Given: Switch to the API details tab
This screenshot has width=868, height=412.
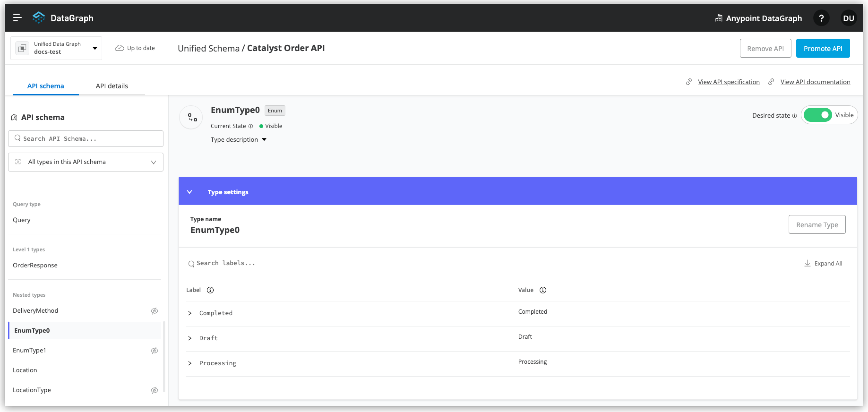Looking at the screenshot, I should pyautogui.click(x=112, y=86).
